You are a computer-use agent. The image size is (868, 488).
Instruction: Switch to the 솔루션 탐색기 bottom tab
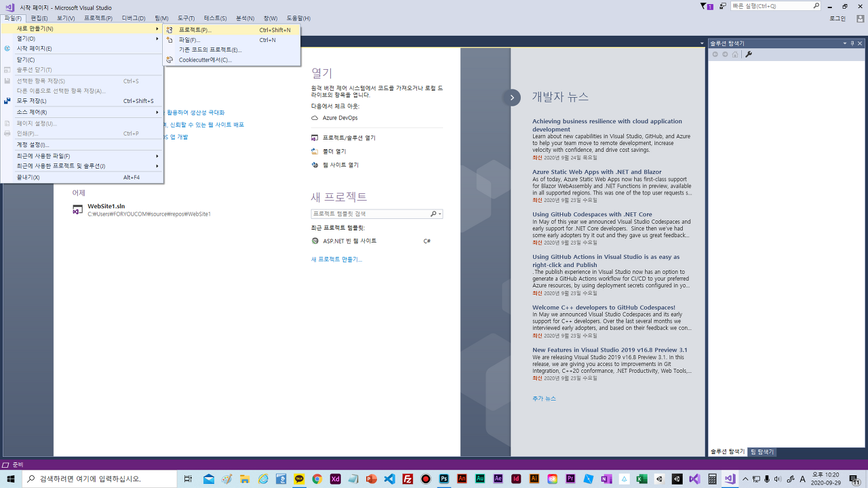pos(727,451)
